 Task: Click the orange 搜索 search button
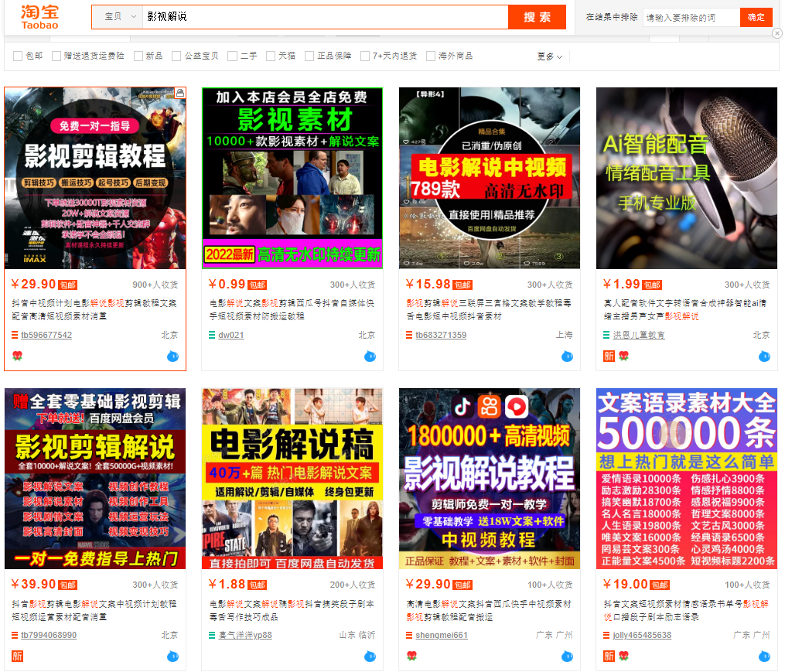(x=538, y=17)
